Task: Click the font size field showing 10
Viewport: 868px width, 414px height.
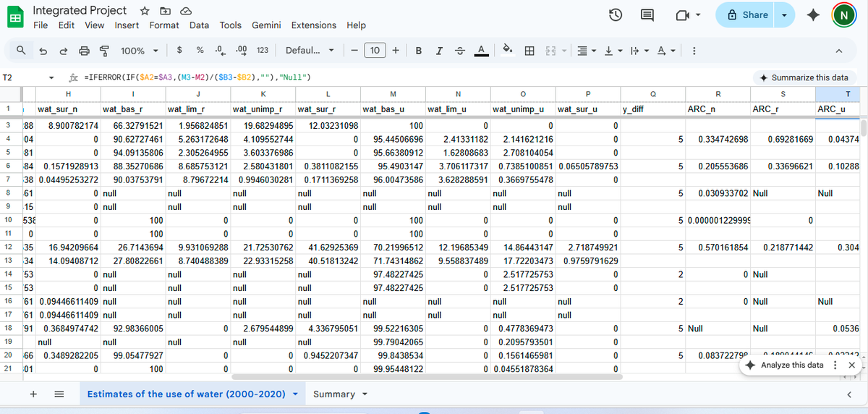Action: tap(375, 51)
